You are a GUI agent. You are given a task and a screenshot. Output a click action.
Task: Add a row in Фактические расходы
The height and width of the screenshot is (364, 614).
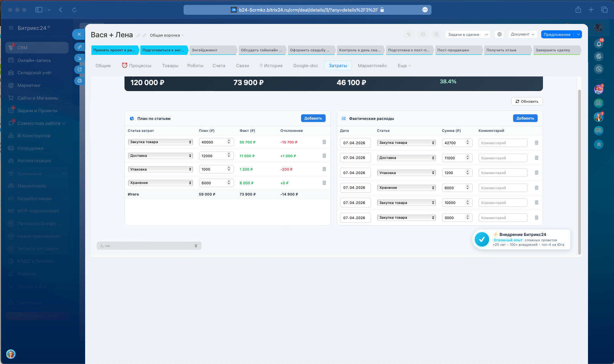point(525,119)
